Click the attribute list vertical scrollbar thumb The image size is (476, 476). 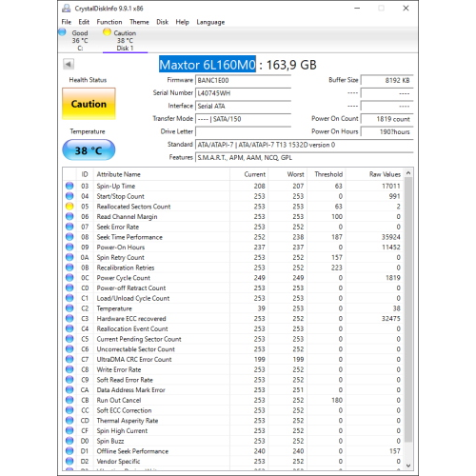[x=408, y=309]
